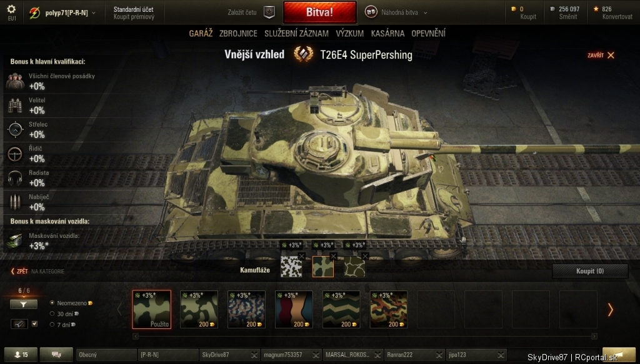This screenshot has width=640, height=364.
Task: Click the platoon shield icon
Action: pos(269,12)
